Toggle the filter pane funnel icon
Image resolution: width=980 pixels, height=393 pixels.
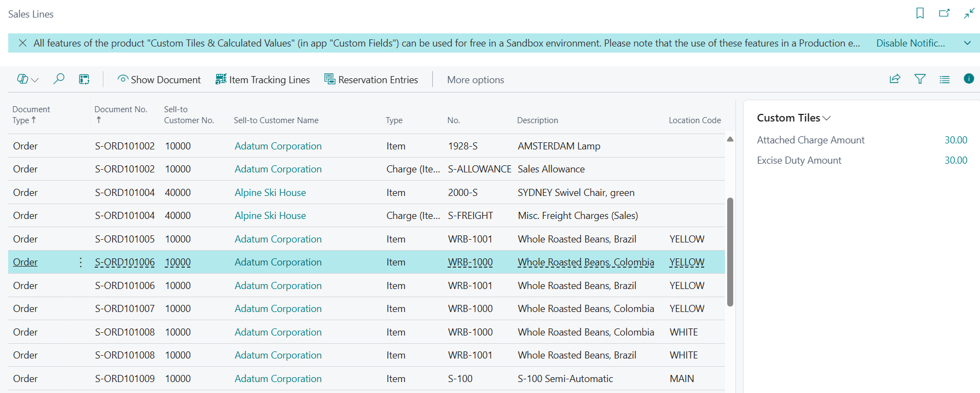click(920, 79)
